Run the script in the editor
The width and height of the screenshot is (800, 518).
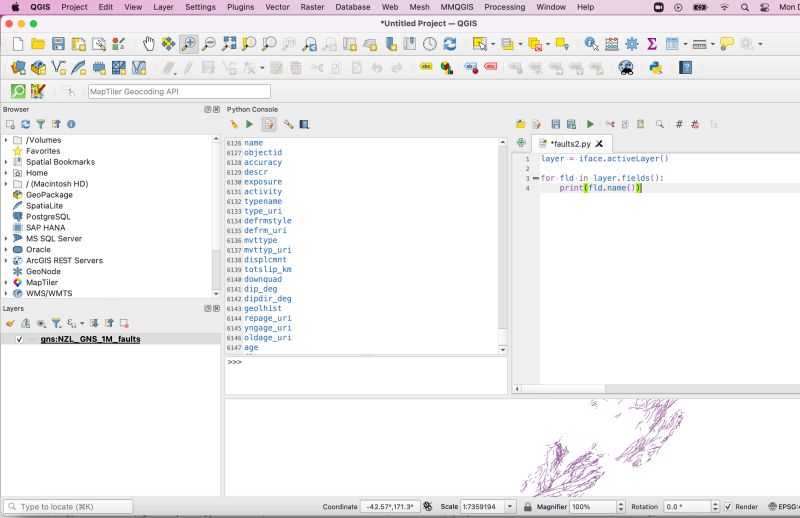[590, 124]
